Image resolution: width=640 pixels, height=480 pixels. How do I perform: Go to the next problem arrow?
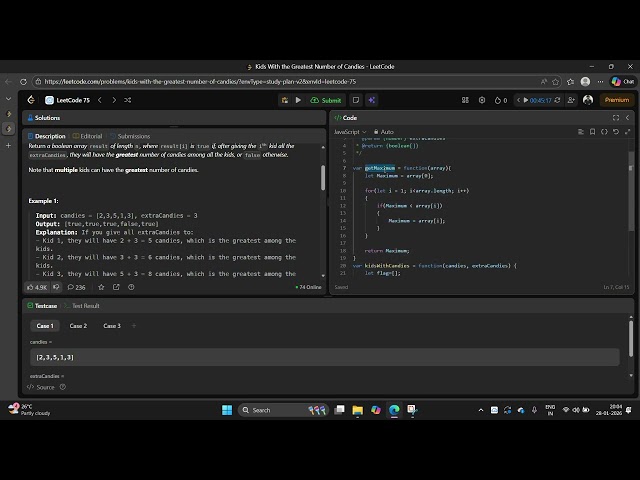[113, 100]
